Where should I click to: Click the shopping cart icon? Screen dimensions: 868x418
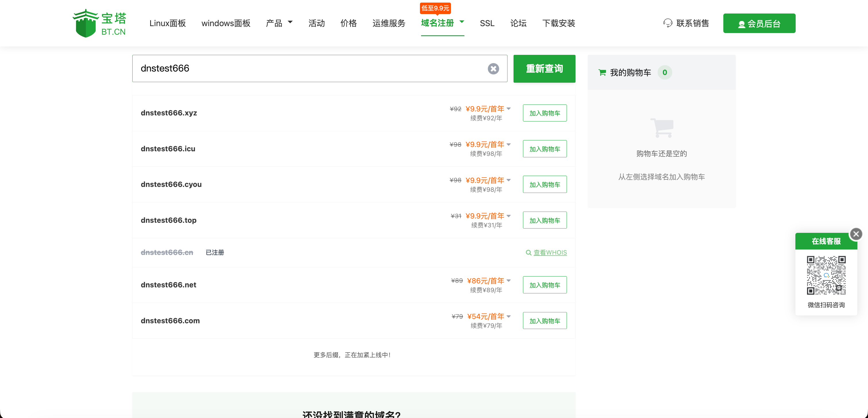[x=602, y=72]
